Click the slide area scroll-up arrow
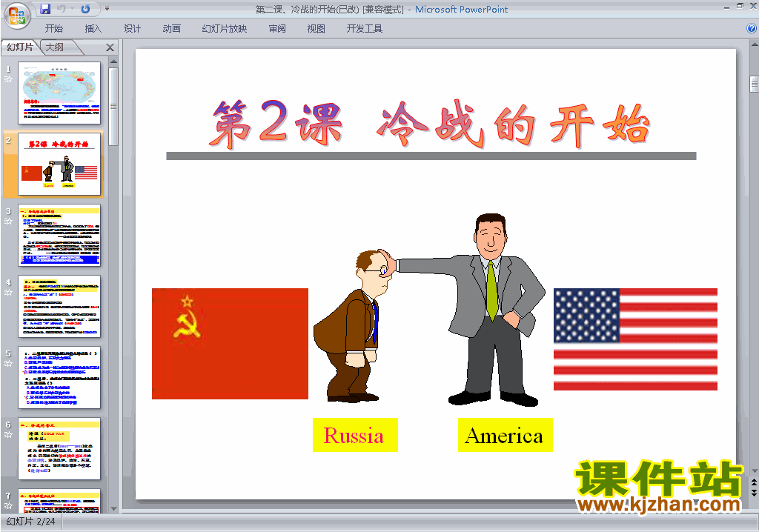Screen dimensions: 759x532 (x=754, y=44)
